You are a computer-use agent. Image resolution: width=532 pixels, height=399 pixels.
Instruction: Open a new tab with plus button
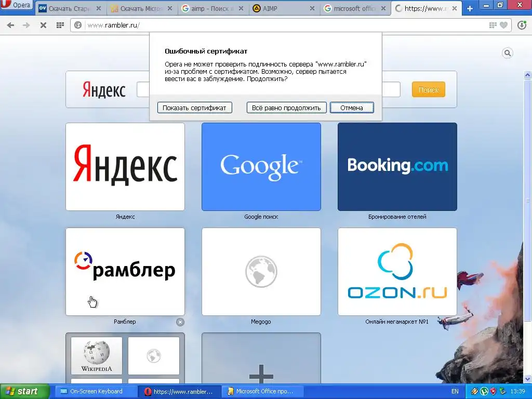coord(470,8)
